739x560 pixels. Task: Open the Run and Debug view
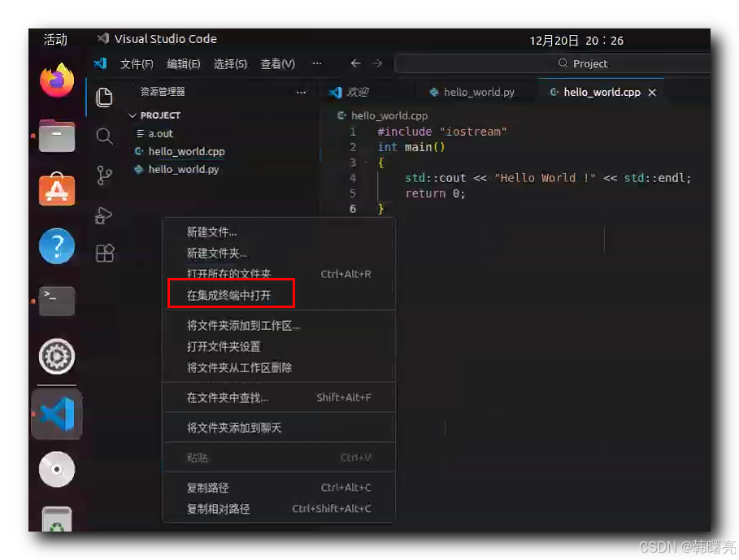104,215
